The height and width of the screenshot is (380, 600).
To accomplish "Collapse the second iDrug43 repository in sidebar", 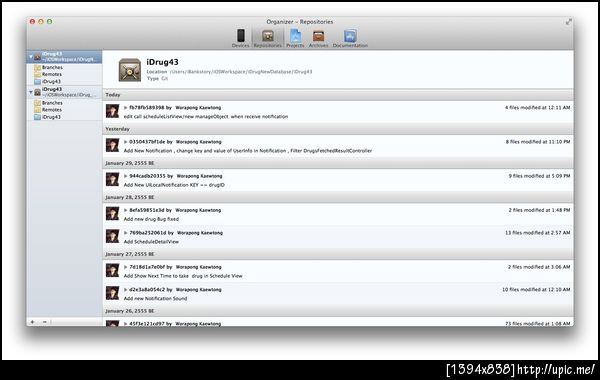I will point(31,92).
